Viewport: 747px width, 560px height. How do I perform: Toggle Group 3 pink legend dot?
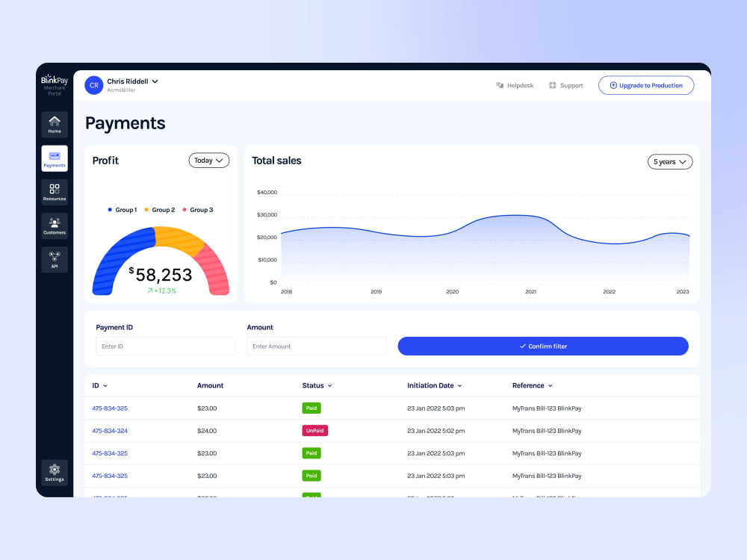pyautogui.click(x=185, y=210)
